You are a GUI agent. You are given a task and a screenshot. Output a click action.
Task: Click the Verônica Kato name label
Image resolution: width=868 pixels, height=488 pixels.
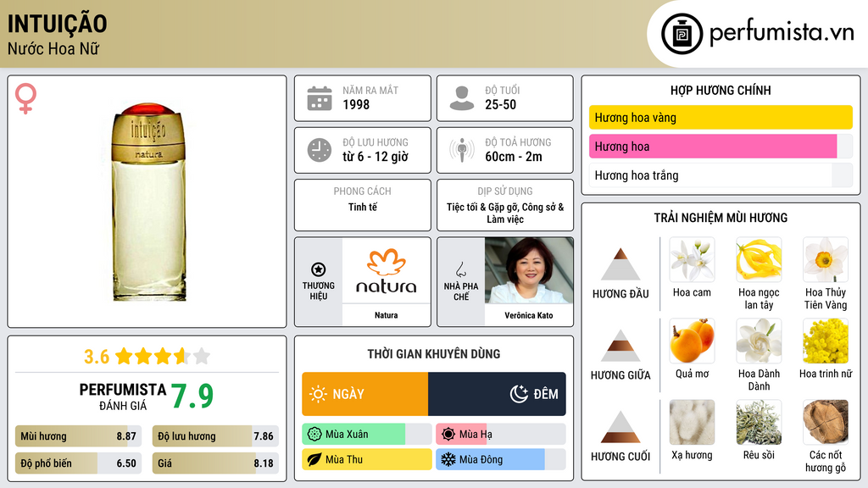coord(529,315)
